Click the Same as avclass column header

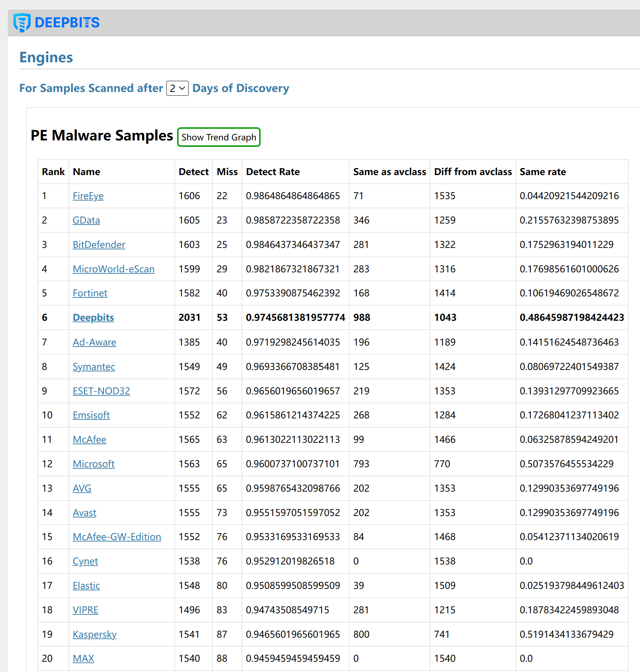pos(390,172)
